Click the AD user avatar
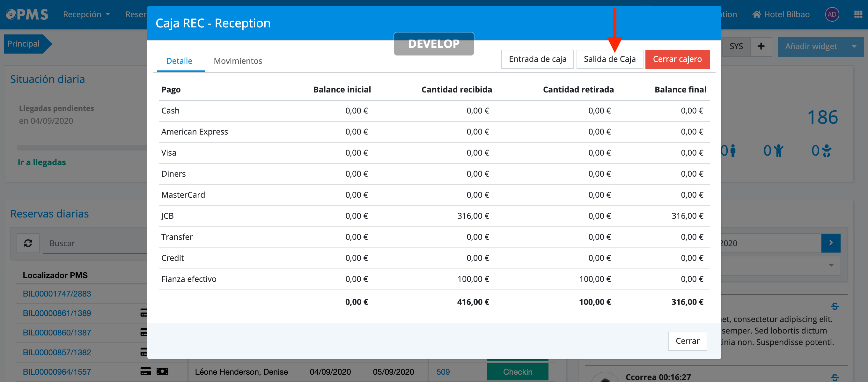 [x=832, y=14]
